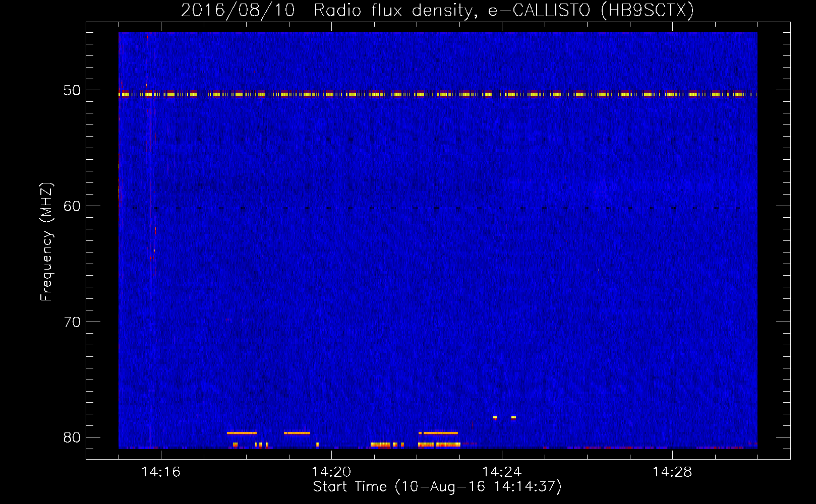Screen dimensions: 816x504
Task: Click the dark dotted line at 60 MHz
Action: [x=437, y=208]
